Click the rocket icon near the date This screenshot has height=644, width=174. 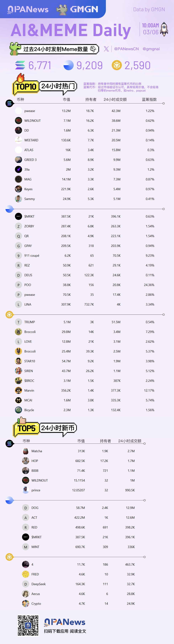click(x=164, y=29)
